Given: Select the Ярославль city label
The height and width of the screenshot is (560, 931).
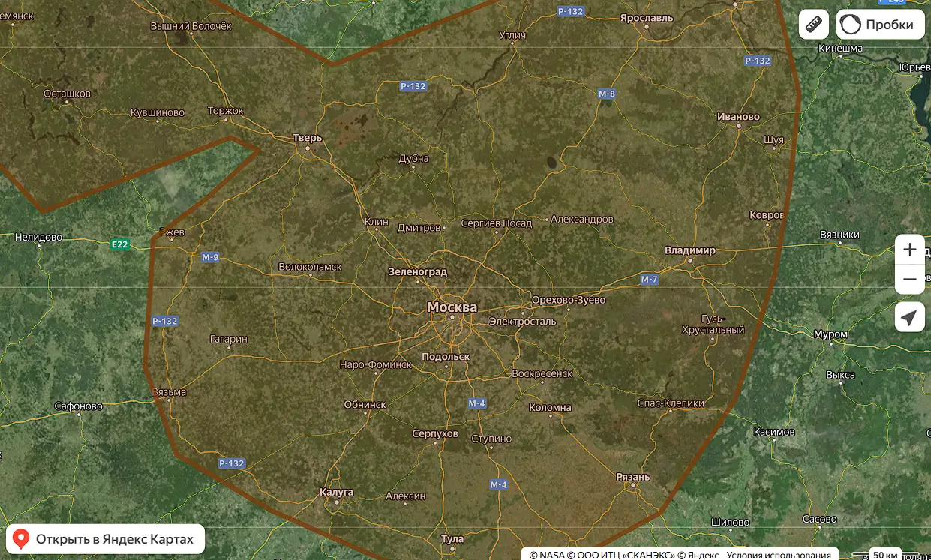Looking at the screenshot, I should pos(647,18).
